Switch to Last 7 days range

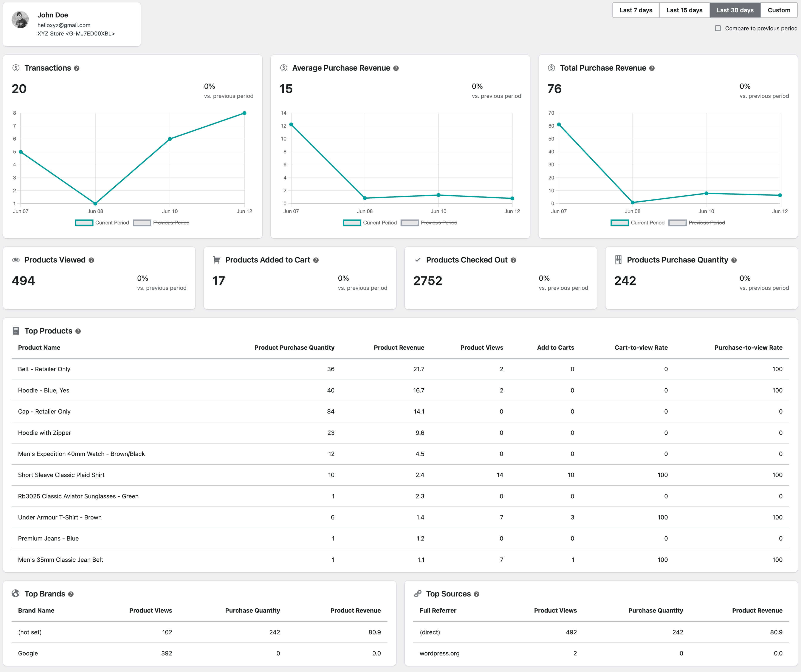coord(636,10)
